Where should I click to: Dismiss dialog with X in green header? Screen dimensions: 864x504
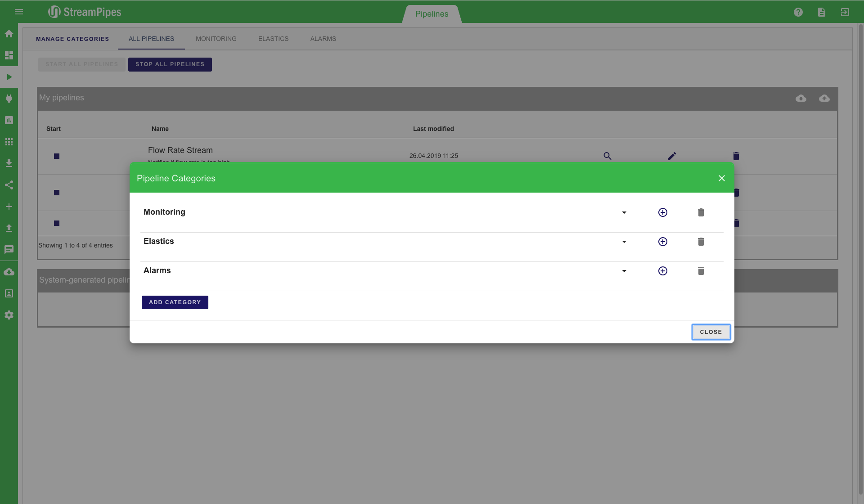[721, 178]
